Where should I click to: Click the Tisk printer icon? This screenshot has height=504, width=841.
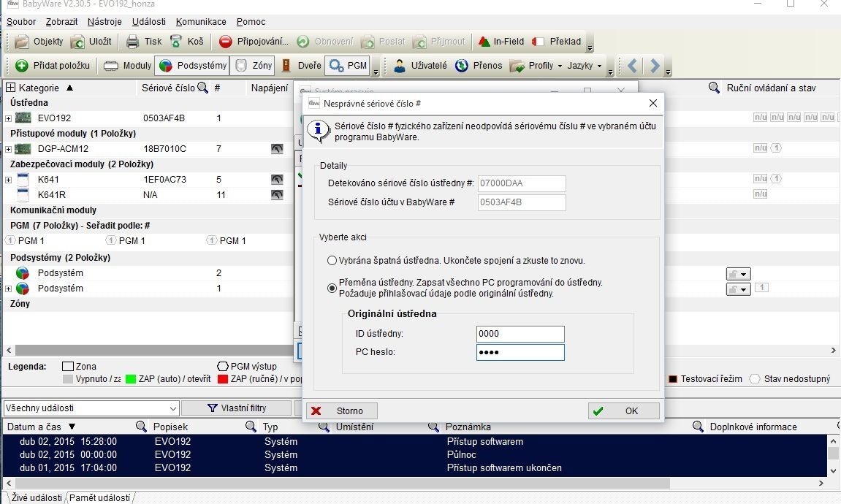(132, 42)
